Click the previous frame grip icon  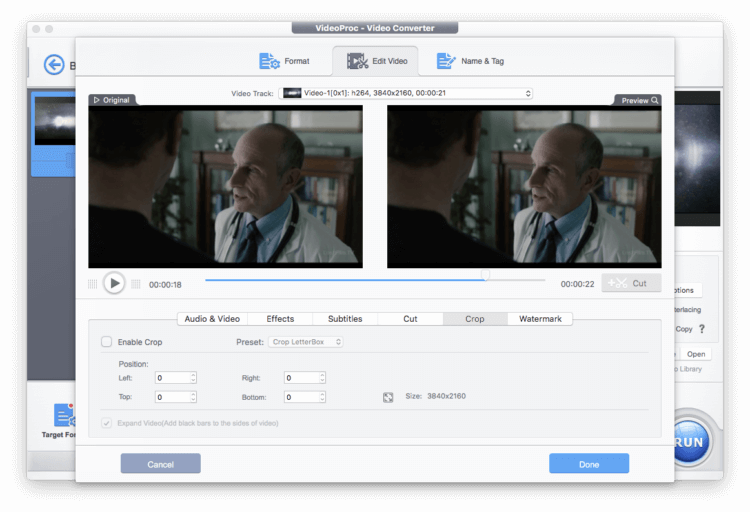(92, 284)
